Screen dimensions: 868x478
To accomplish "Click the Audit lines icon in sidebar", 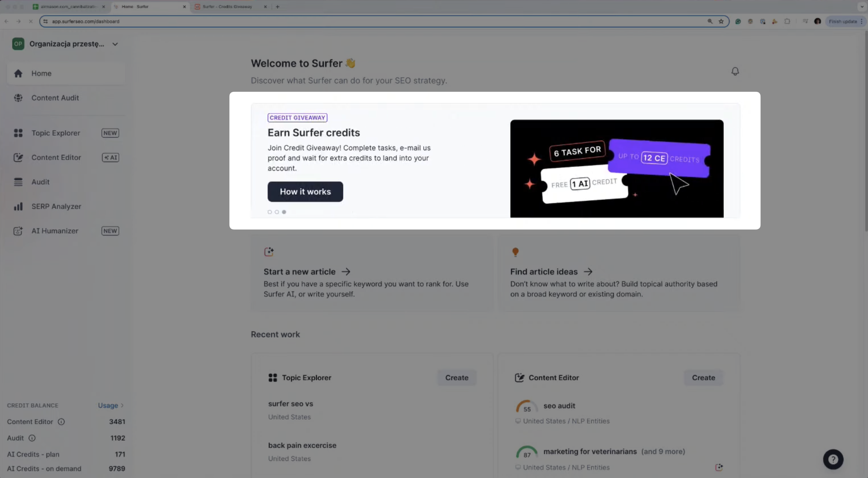I will (18, 182).
